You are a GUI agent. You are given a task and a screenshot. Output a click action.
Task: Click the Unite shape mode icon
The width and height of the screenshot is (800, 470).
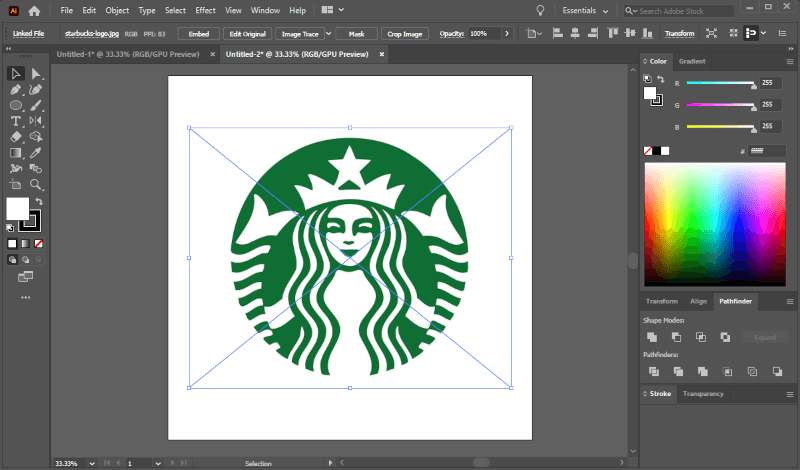pyautogui.click(x=652, y=337)
